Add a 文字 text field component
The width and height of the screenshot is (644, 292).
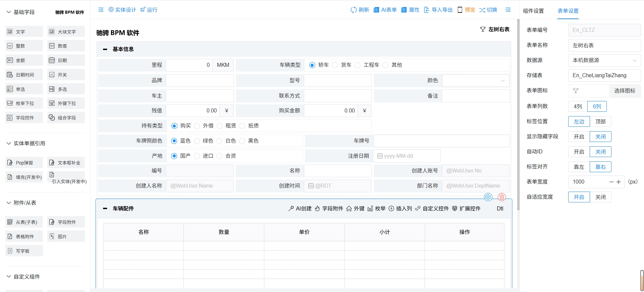click(x=24, y=32)
